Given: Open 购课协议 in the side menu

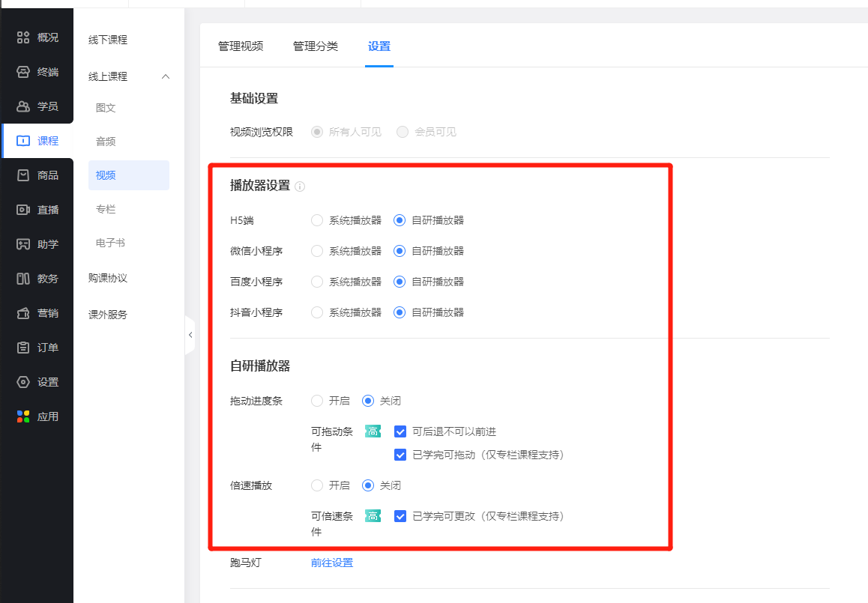Looking at the screenshot, I should (108, 278).
